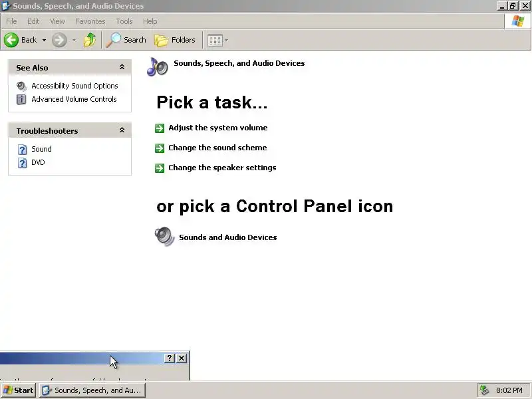Screen dimensions: 532x399
Task: Collapse the Troubleshooters panel
Action: [x=122, y=130]
